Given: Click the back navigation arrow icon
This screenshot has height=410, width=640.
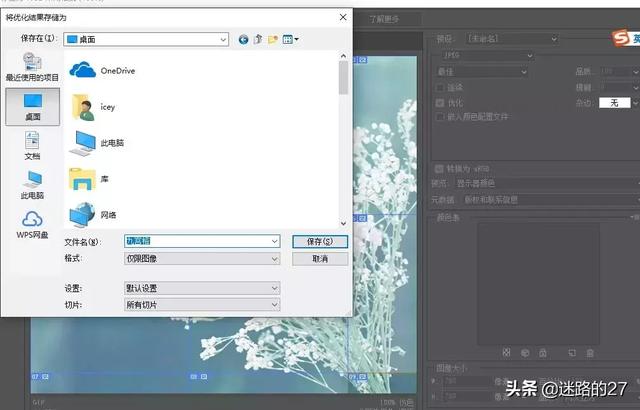Looking at the screenshot, I should click(x=243, y=39).
